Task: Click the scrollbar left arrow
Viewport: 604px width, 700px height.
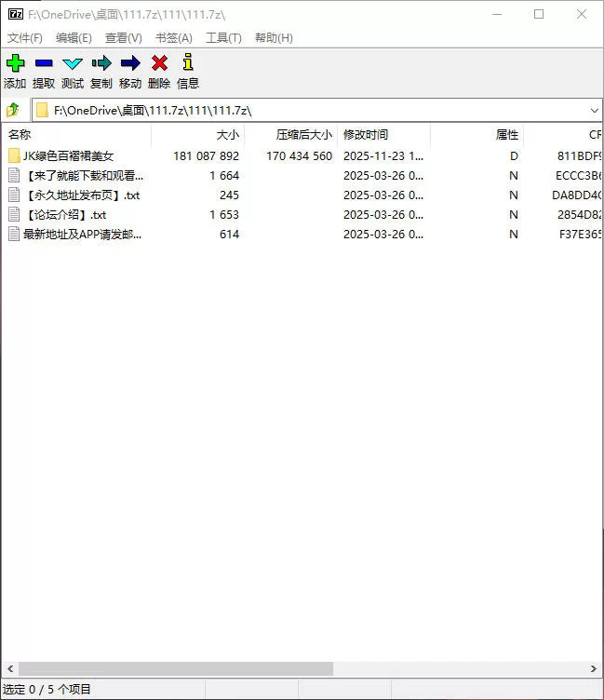Action: click(10, 668)
